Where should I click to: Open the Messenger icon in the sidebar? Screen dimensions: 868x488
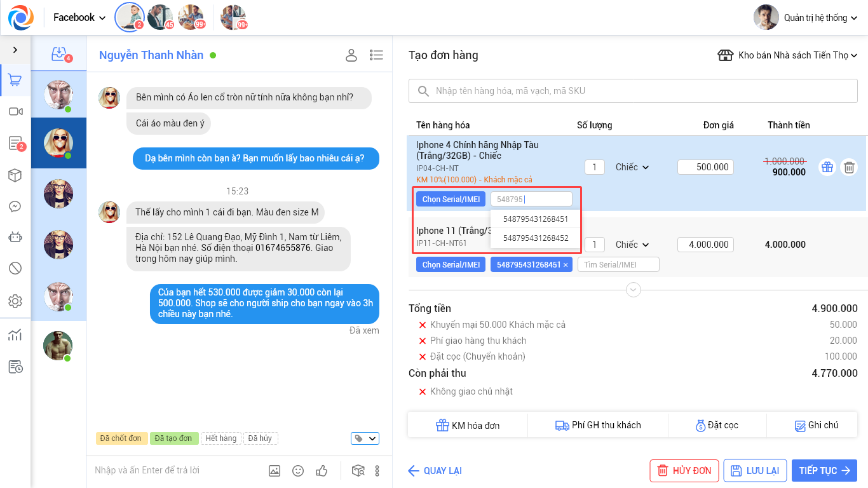coord(15,207)
